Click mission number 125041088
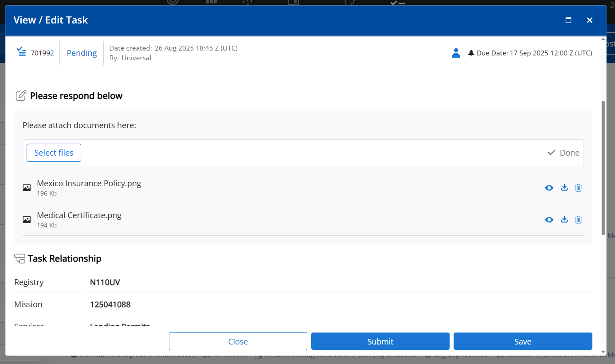This screenshot has height=364, width=615. [x=110, y=305]
